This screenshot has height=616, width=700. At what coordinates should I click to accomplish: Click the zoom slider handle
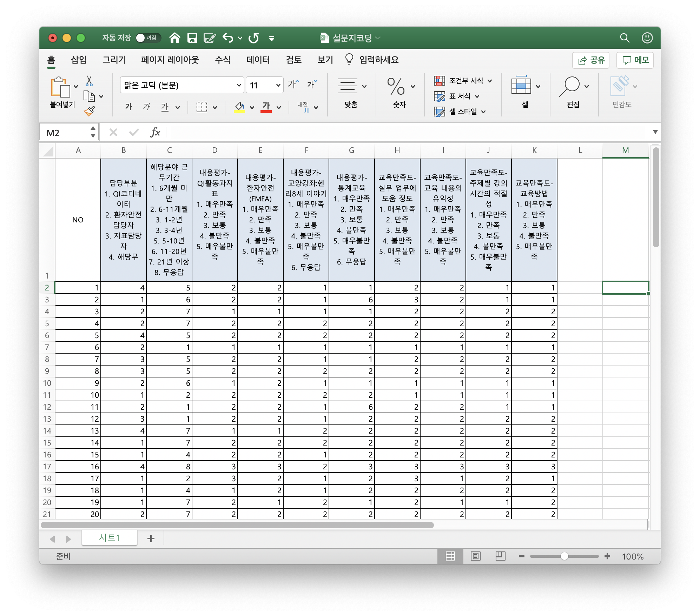564,556
